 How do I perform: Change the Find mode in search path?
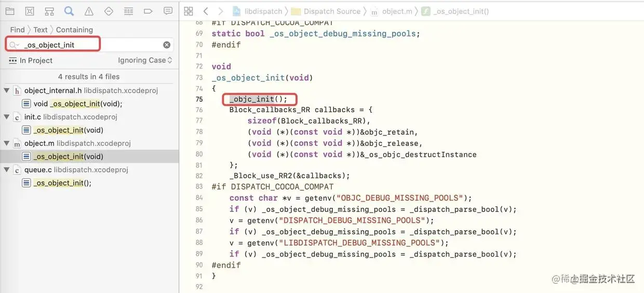pyautogui.click(x=17, y=30)
